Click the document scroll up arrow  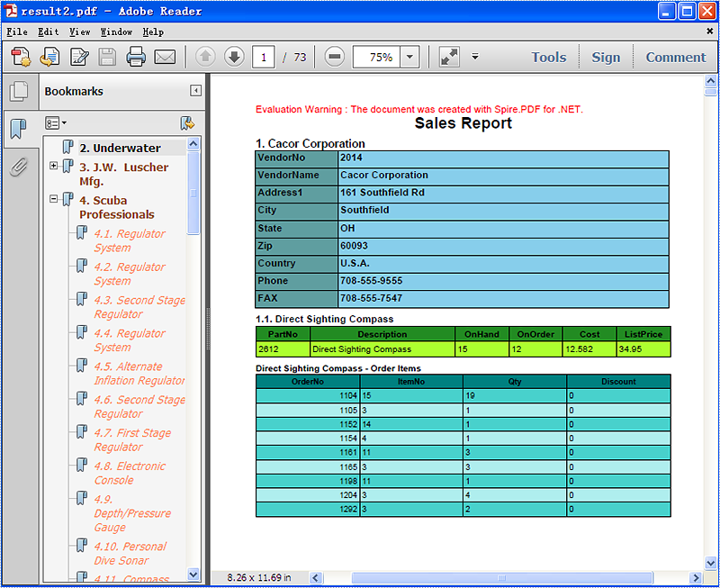(x=711, y=81)
